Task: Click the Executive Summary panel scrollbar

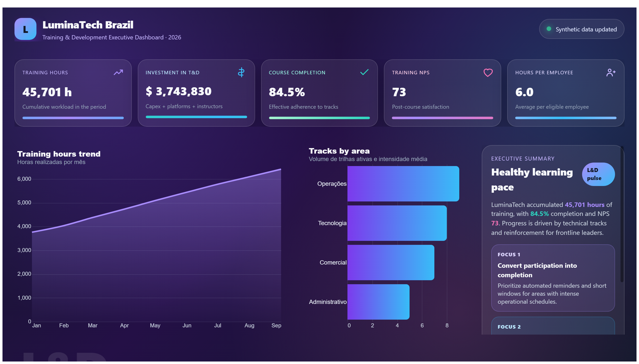Action: 622,214
